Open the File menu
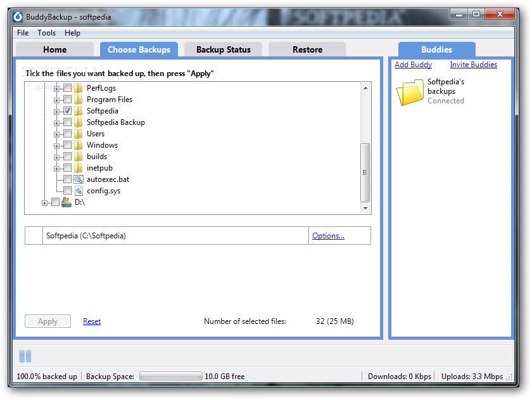532x400 pixels. [x=23, y=33]
